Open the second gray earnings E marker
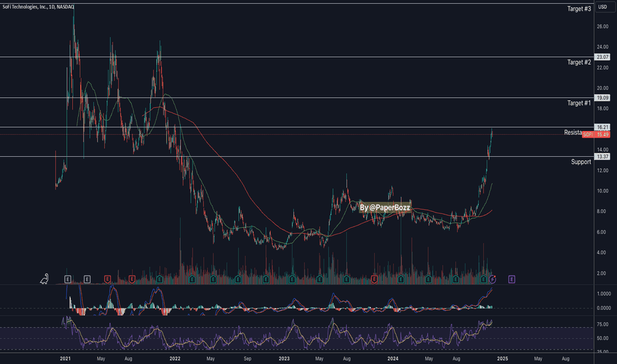Viewport: 617px width, 364px height. (87, 279)
